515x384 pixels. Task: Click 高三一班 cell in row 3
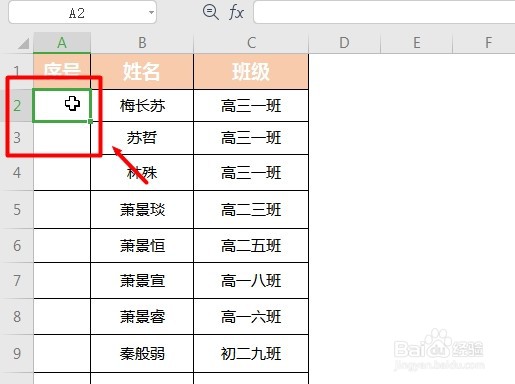tap(251, 138)
